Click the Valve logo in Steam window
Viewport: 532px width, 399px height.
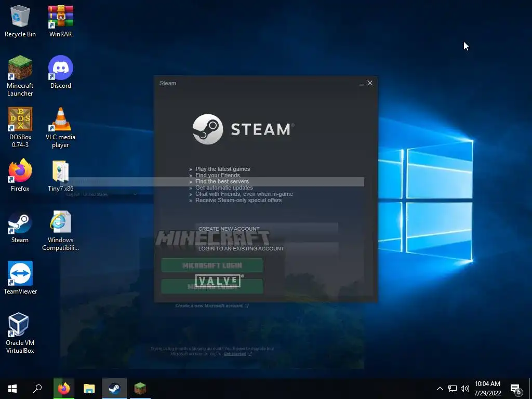[219, 281]
